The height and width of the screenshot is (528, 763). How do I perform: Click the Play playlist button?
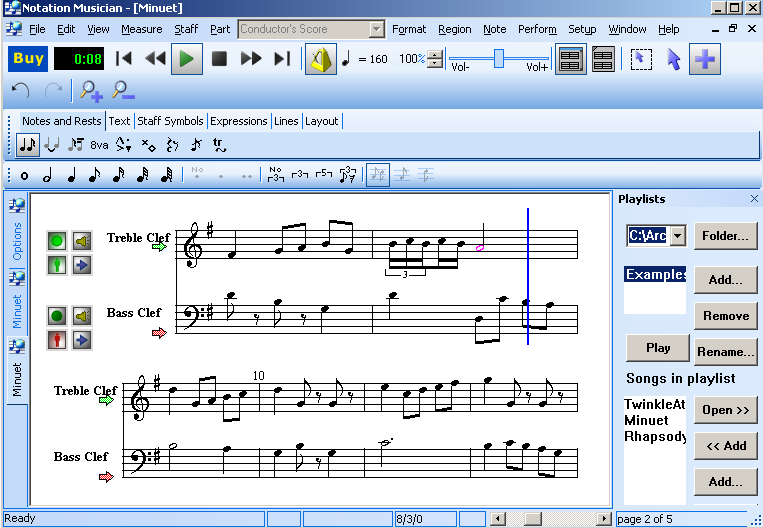pos(658,348)
